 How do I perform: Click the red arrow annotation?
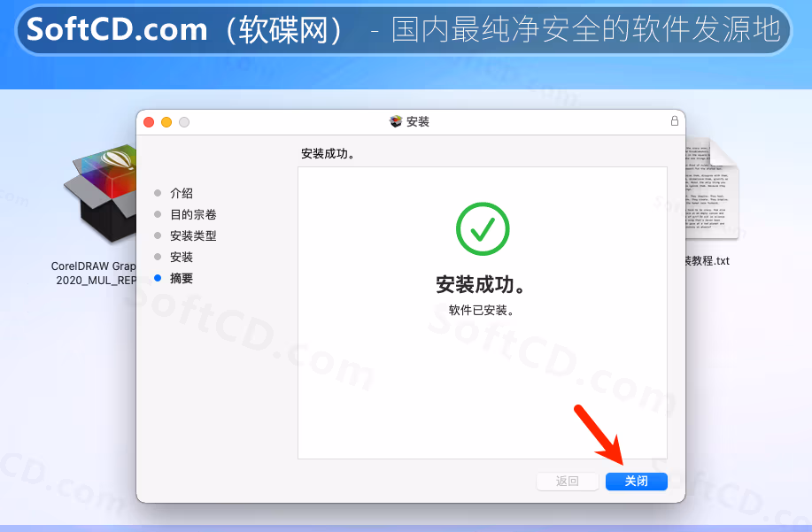599,435
